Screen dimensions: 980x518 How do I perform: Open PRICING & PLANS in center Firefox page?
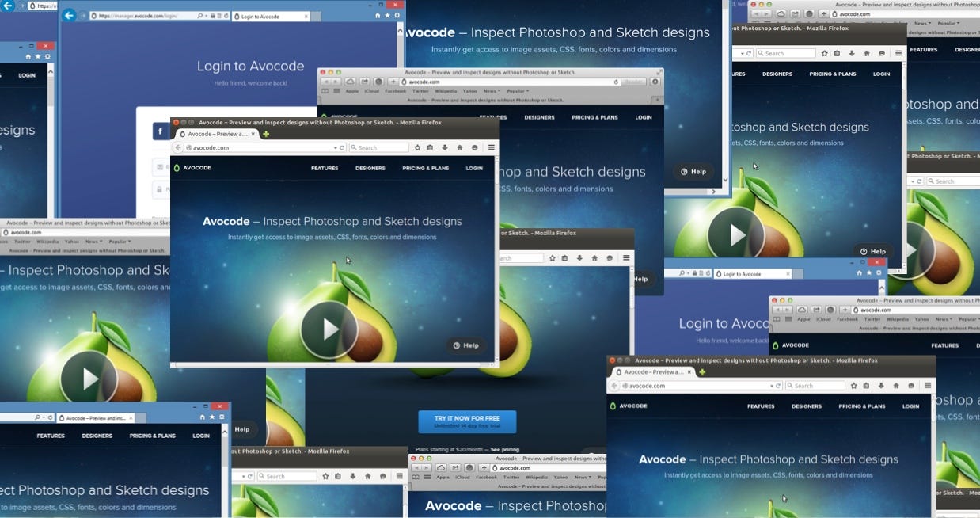425,168
